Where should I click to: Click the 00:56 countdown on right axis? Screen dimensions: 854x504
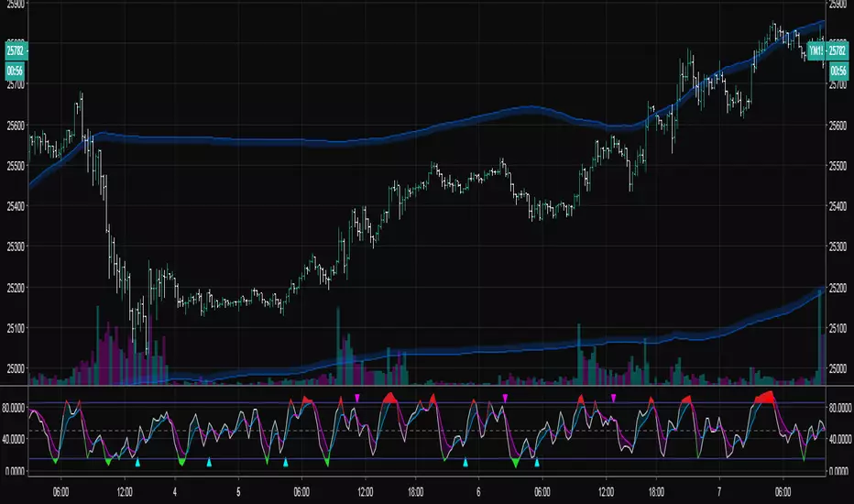(x=838, y=71)
